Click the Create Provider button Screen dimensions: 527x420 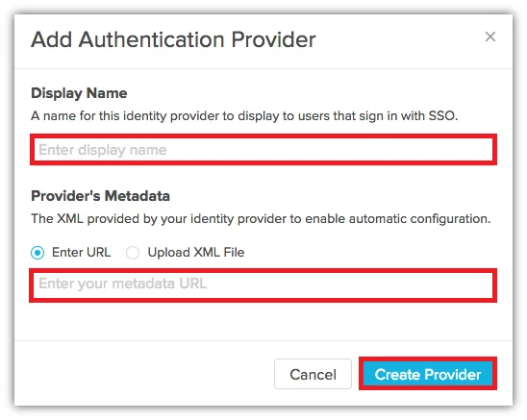pyautogui.click(x=428, y=374)
